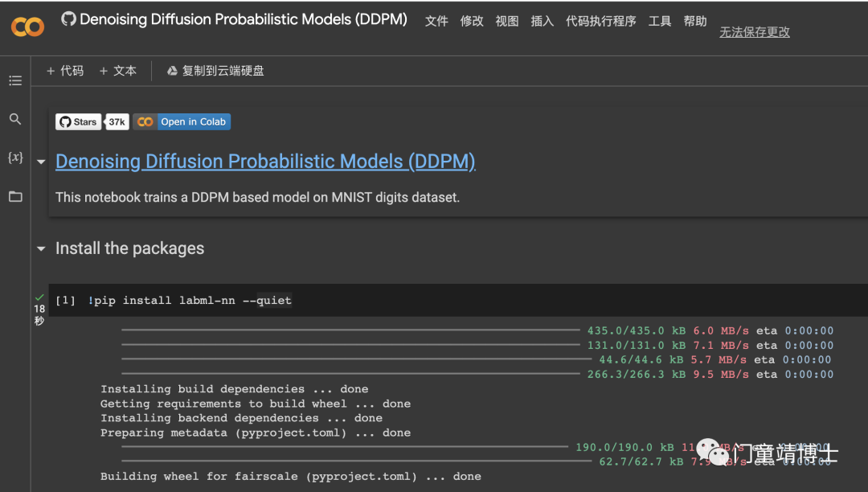Click the 18 秒 execution time label
868x492 pixels.
pos(39,315)
